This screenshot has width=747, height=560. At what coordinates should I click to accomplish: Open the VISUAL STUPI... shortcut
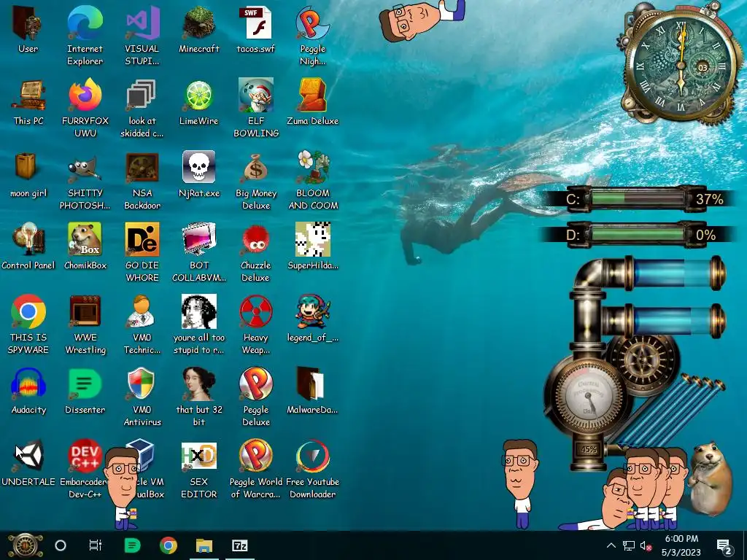142,36
